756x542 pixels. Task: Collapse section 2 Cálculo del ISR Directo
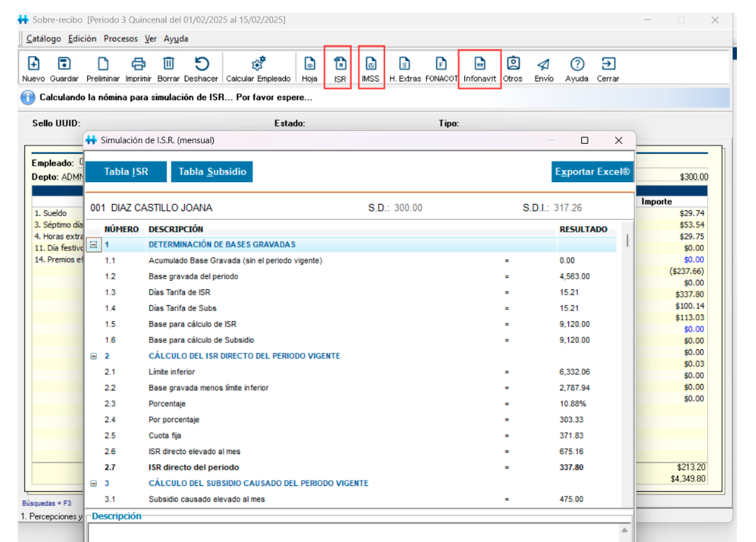click(93, 356)
